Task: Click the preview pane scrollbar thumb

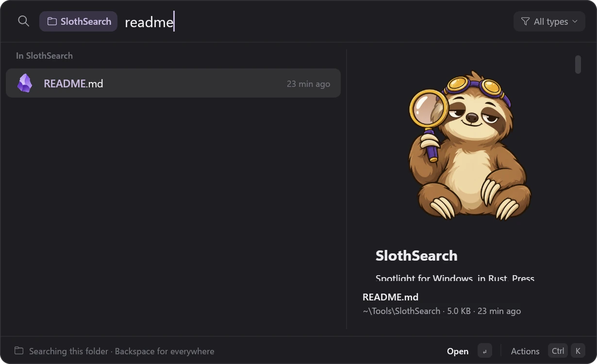Action: click(x=578, y=65)
